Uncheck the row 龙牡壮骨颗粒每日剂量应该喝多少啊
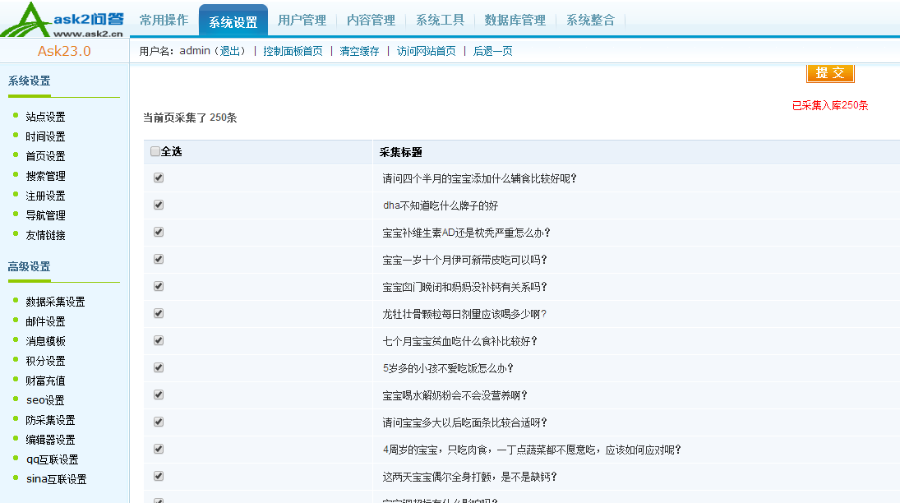Image resolution: width=900 pixels, height=503 pixels. (x=159, y=314)
